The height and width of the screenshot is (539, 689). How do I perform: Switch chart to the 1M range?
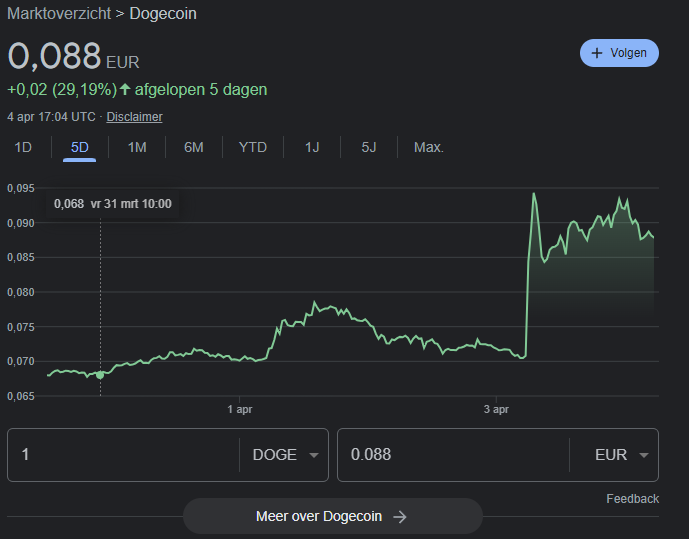(x=137, y=147)
